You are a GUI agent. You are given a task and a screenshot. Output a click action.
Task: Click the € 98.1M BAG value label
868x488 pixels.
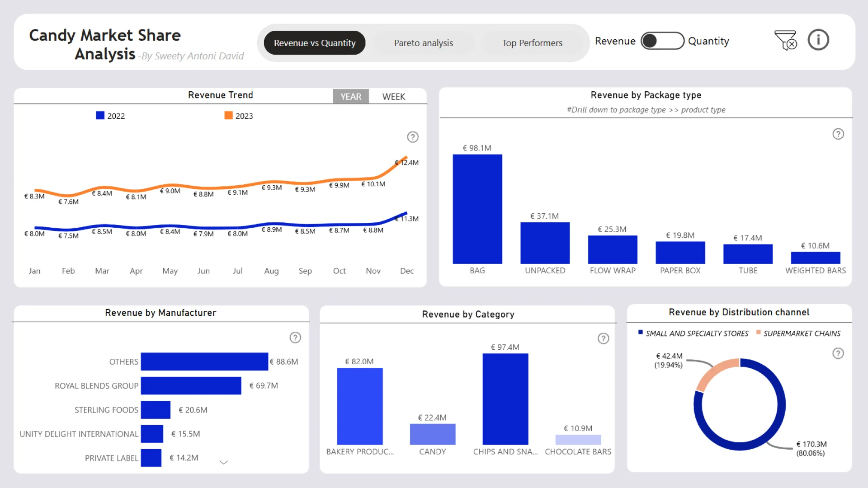tap(477, 148)
